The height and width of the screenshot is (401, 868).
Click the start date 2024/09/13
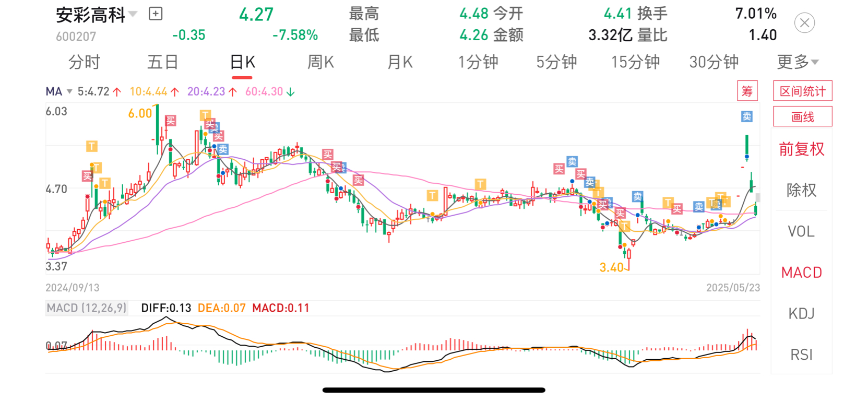[73, 288]
